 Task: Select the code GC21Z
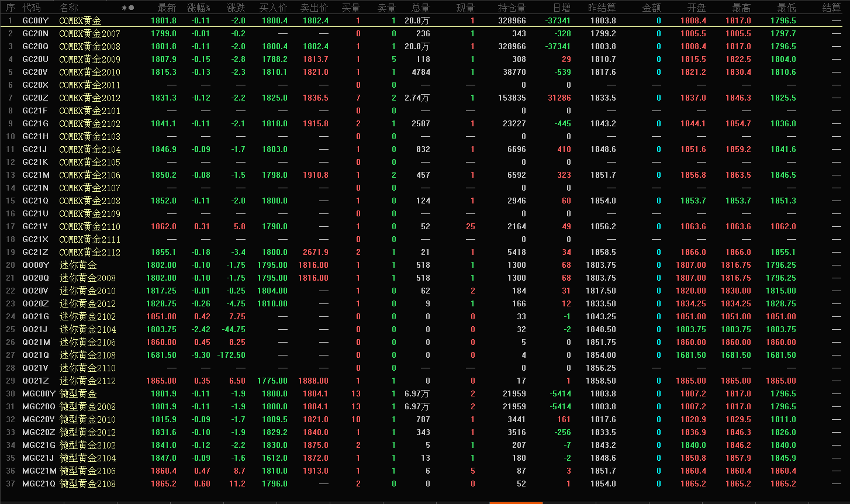pyautogui.click(x=36, y=252)
